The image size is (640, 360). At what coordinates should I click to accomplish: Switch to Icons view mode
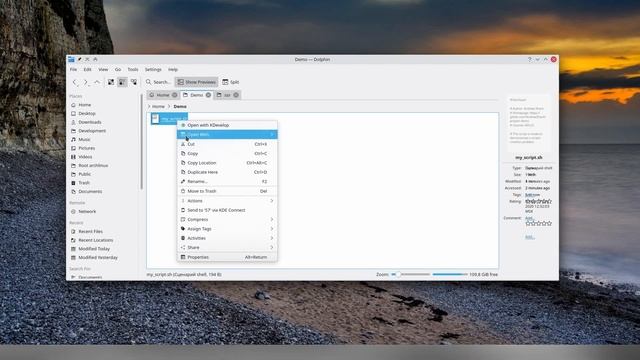[x=111, y=82]
